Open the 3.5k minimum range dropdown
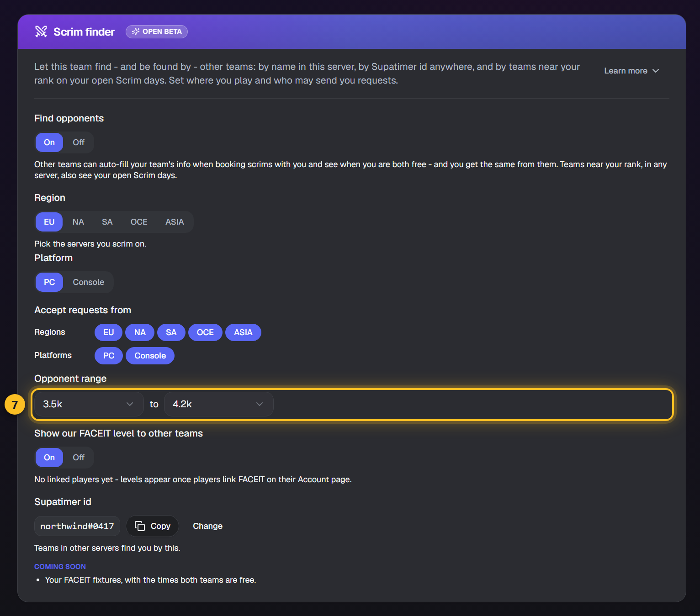This screenshot has width=700, height=616. click(x=89, y=404)
